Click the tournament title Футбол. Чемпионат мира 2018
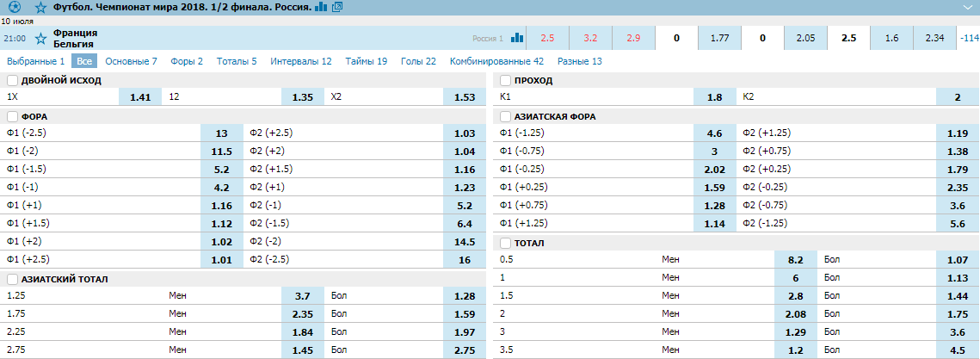Screen dimensions: 980x359 tap(182, 8)
